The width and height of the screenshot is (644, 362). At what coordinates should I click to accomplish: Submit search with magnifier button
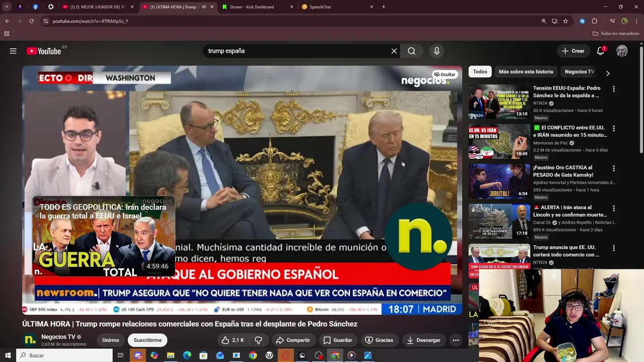(412, 51)
